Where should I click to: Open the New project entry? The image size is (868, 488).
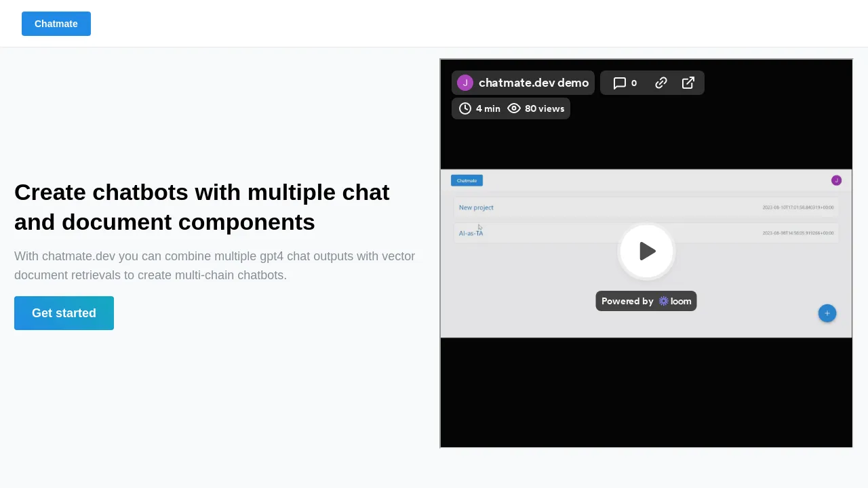(x=476, y=207)
